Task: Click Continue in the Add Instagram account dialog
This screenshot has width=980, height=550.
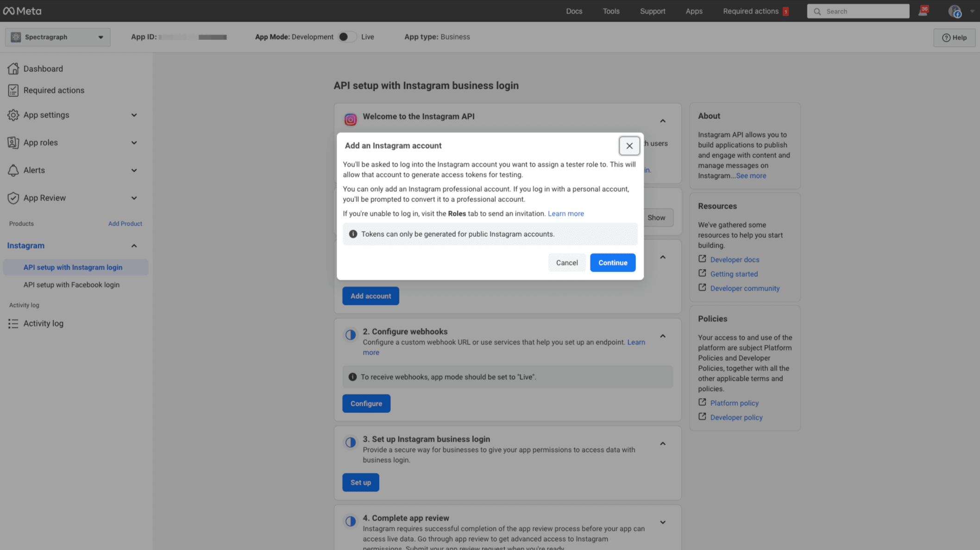Action: click(x=612, y=263)
